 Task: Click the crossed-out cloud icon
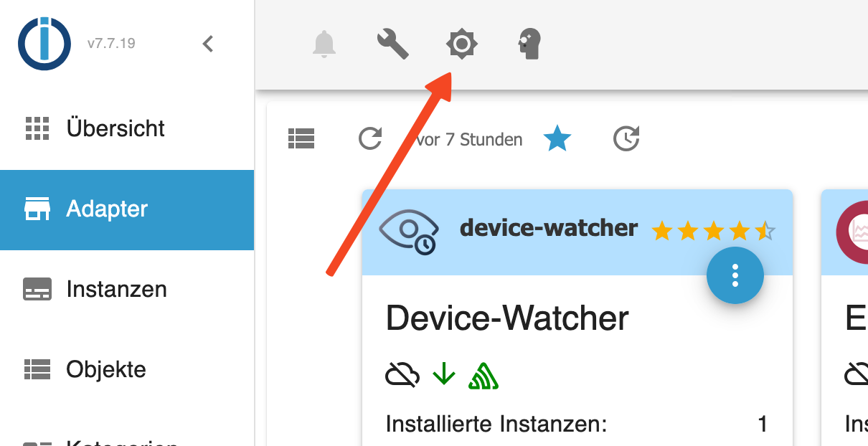point(402,374)
